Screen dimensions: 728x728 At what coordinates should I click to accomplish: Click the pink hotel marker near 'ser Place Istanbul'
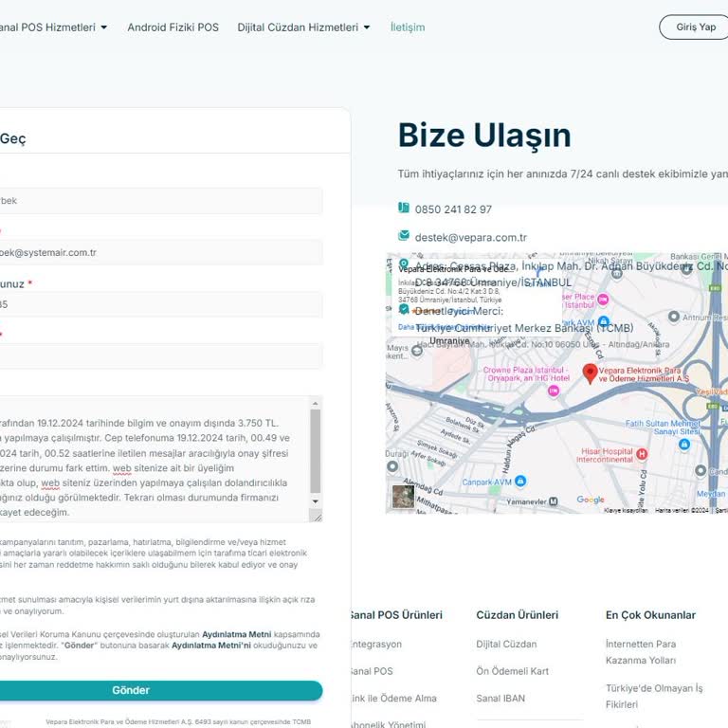pos(603,300)
